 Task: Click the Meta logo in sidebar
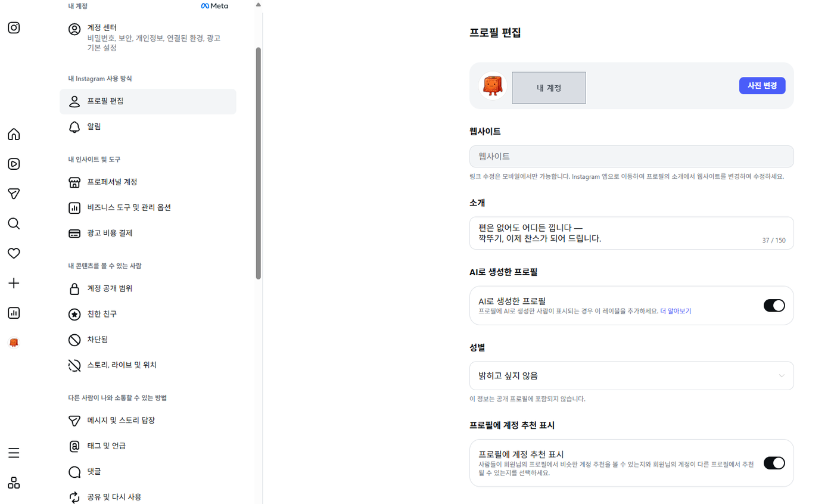(214, 6)
